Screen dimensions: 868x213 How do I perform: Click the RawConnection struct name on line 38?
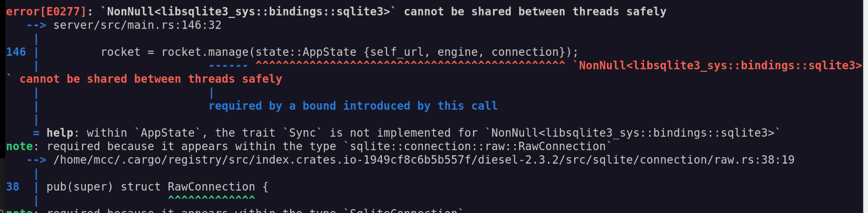[x=211, y=187]
